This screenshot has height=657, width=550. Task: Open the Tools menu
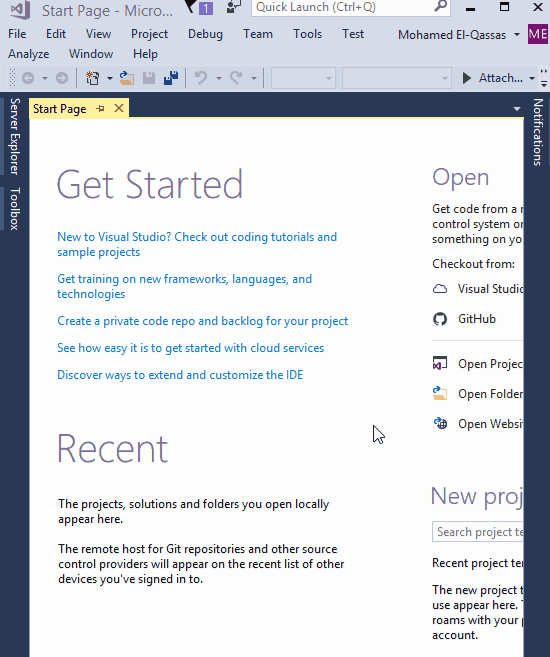[307, 34]
